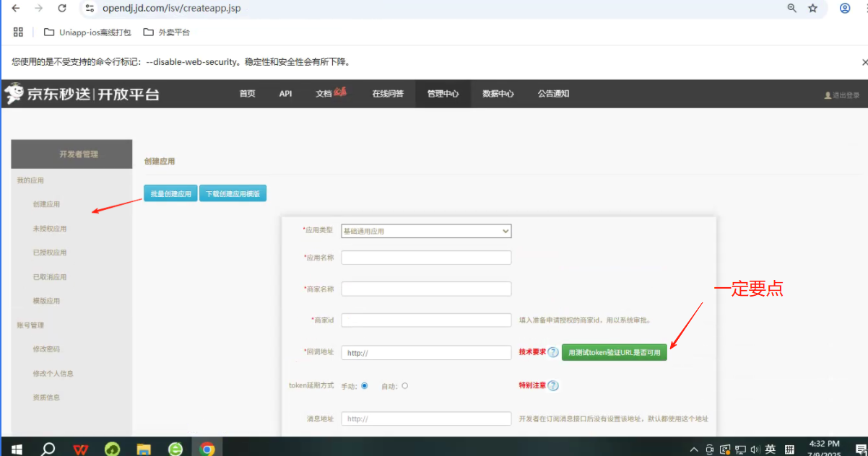
Task: Open site information icon beside the URL
Action: point(90,9)
